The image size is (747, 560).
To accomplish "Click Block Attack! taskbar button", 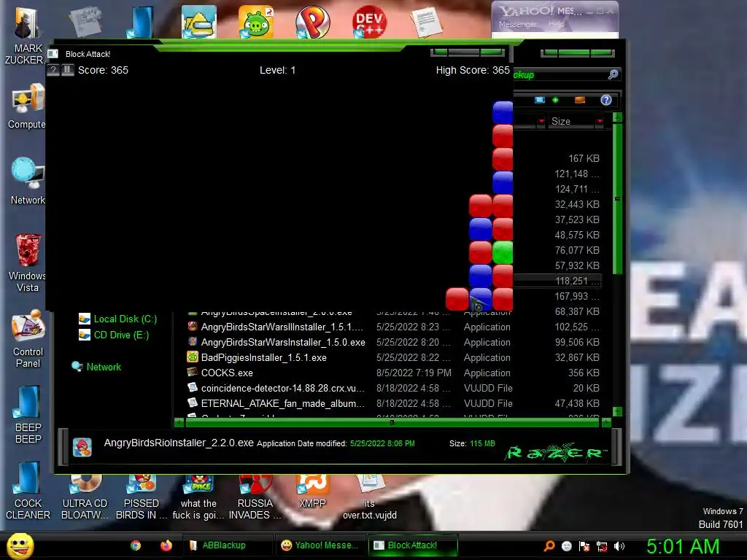I will (x=412, y=545).
